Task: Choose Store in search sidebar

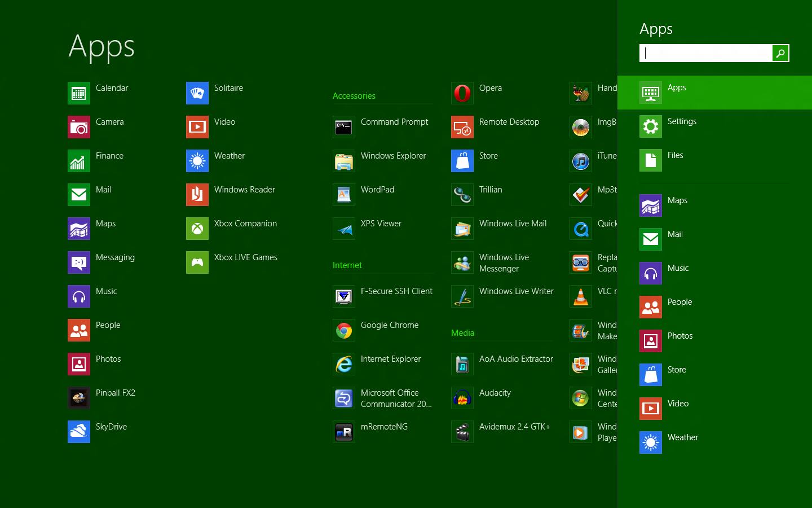Action: [714, 375]
